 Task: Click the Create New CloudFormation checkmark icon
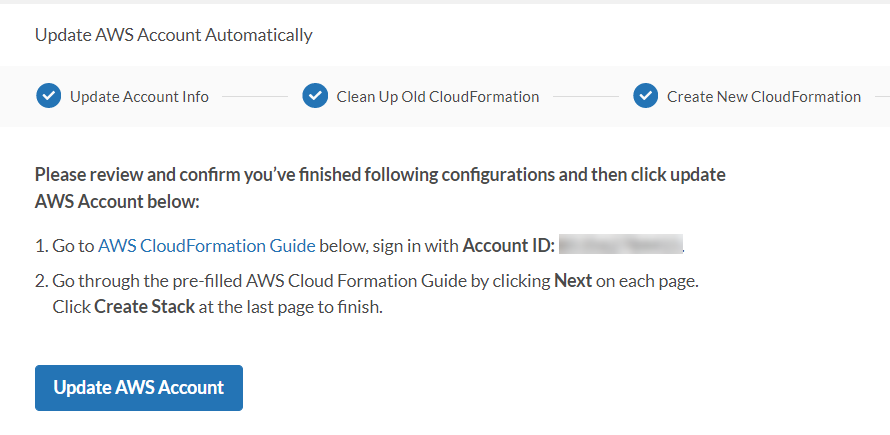(x=645, y=96)
